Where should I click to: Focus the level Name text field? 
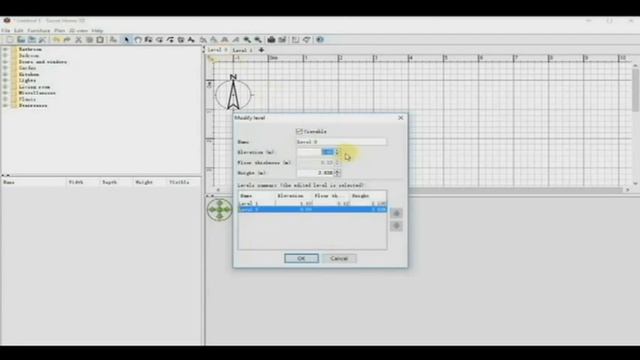point(341,142)
